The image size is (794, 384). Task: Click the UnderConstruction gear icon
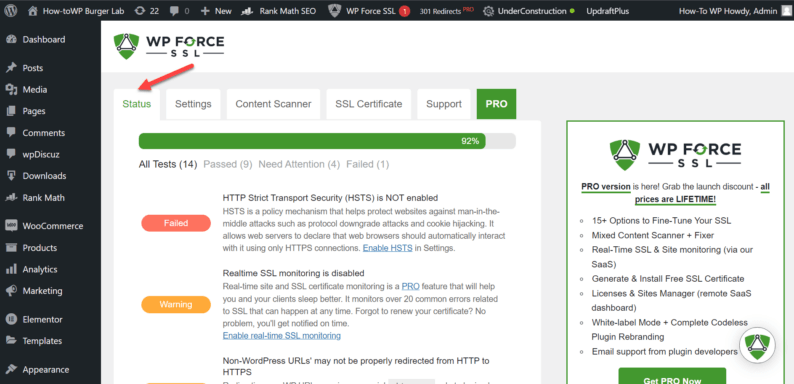pyautogui.click(x=489, y=11)
